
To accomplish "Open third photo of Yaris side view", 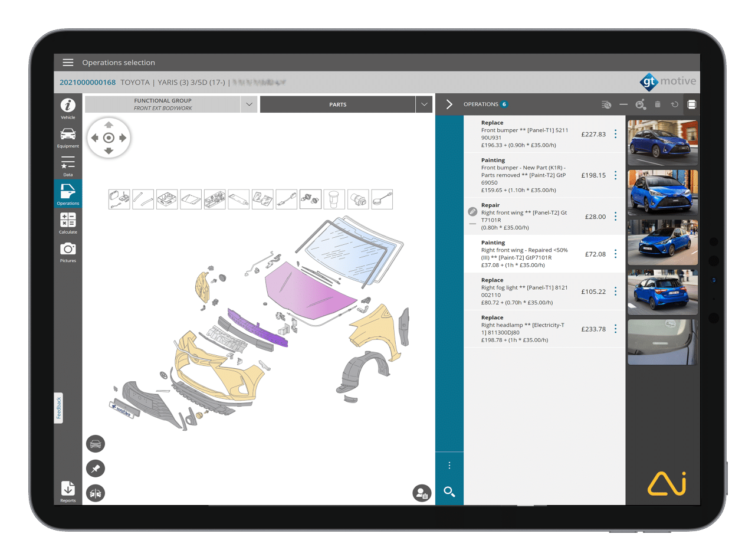I will (x=663, y=243).
